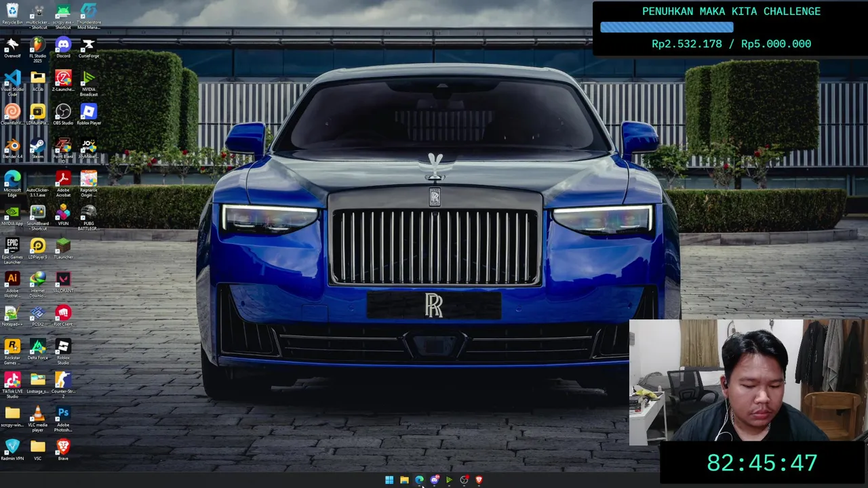868x488 pixels.
Task: Open the Adobe Photoshop shortcut
Action: point(63,419)
